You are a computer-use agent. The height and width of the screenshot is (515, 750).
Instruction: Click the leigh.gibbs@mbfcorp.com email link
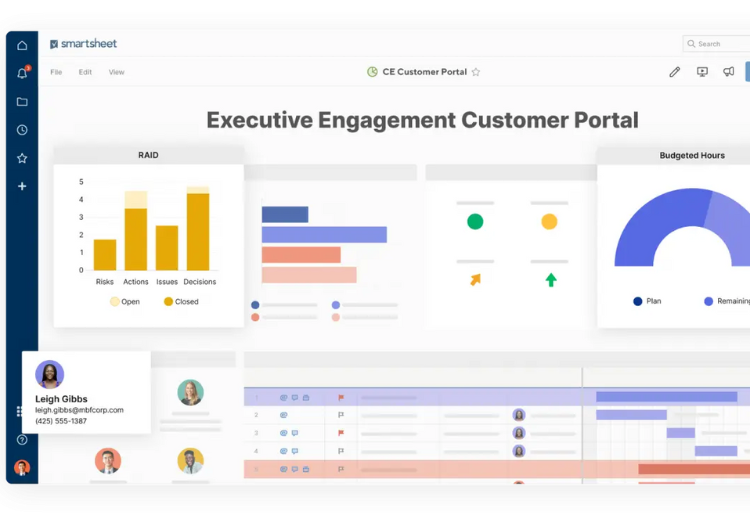(x=79, y=410)
